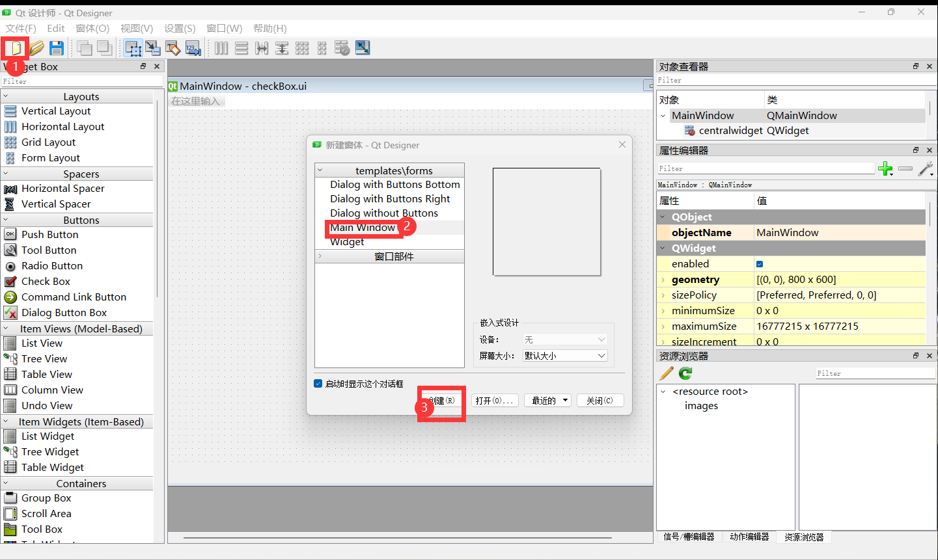This screenshot has width=938, height=560.
Task: Select Check Box widget in Widget Box
Action: [46, 281]
